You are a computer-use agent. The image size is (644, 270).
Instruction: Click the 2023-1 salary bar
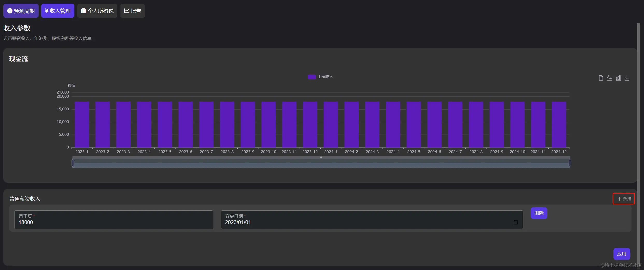(82, 124)
